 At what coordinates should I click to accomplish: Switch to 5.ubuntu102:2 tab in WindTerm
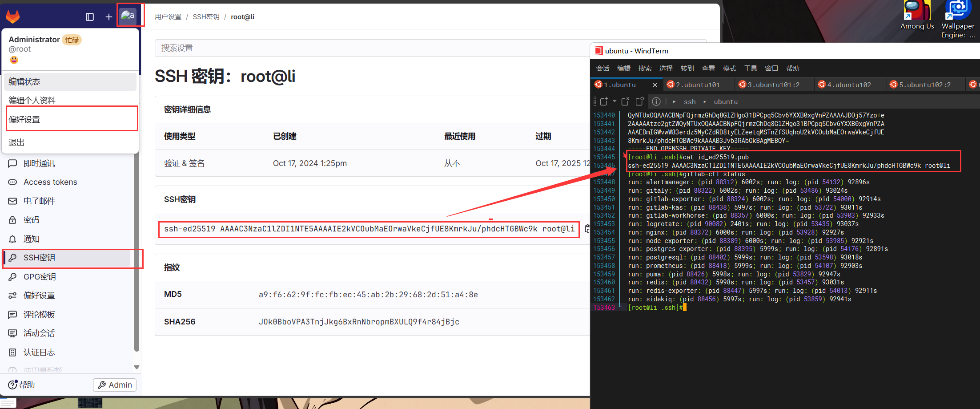pyautogui.click(x=925, y=85)
